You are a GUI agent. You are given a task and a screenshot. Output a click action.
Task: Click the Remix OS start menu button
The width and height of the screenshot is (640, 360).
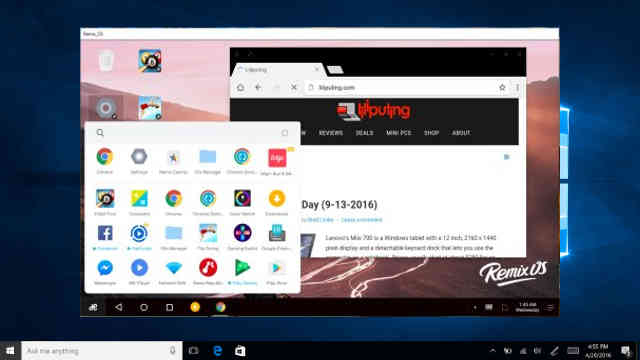click(93, 307)
